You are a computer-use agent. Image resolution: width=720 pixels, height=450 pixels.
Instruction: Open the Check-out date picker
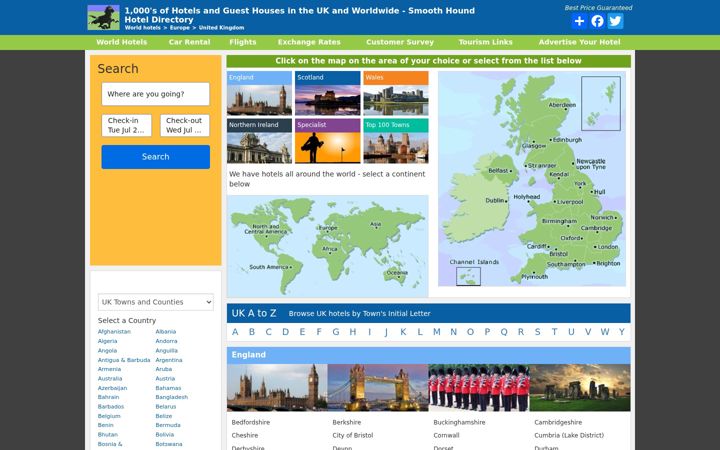[x=185, y=125]
